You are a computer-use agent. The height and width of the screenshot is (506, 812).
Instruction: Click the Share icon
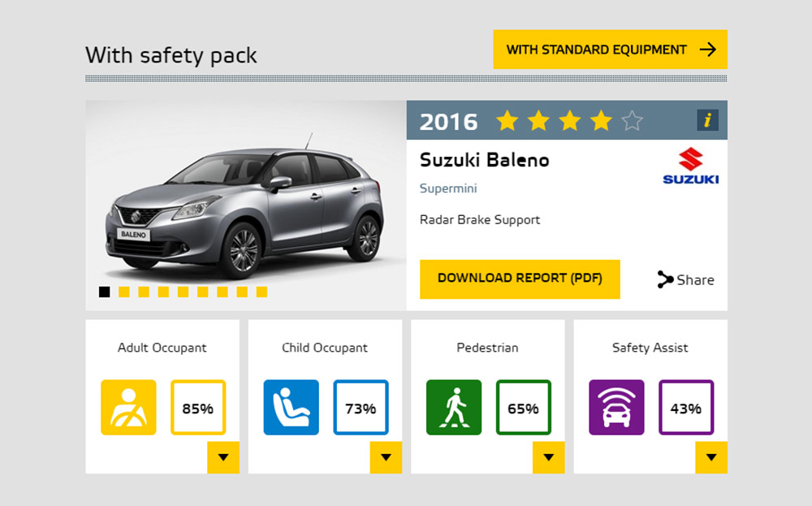[665, 279]
